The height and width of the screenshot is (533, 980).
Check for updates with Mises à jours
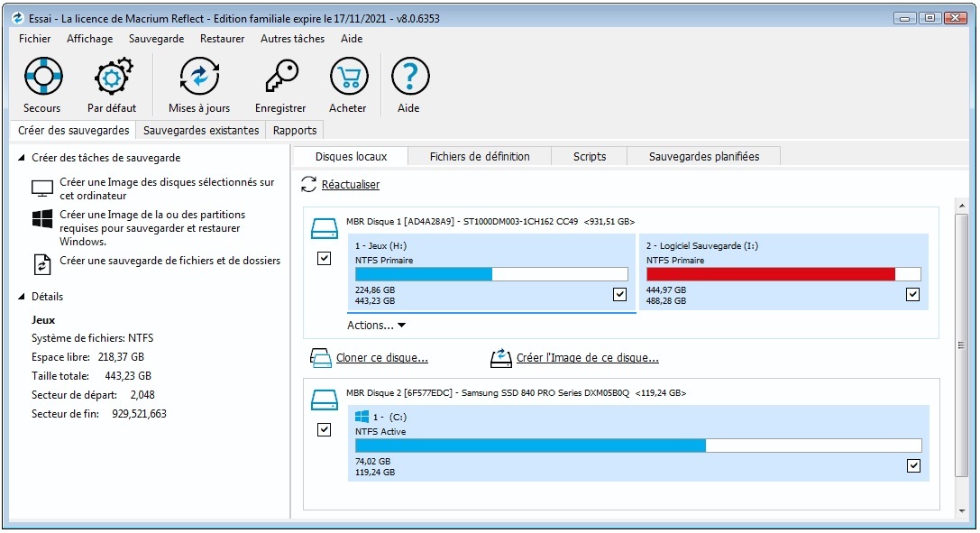[x=198, y=77]
